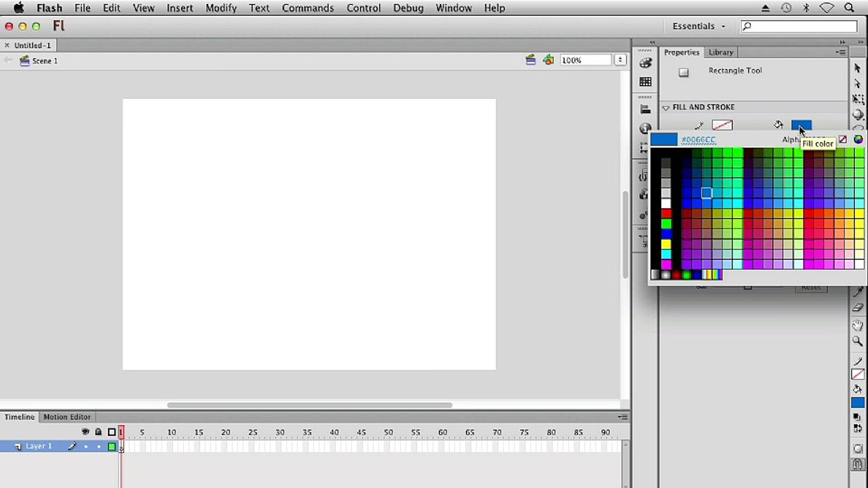868x488 pixels.
Task: Open the Apple menu
Action: click(x=19, y=8)
